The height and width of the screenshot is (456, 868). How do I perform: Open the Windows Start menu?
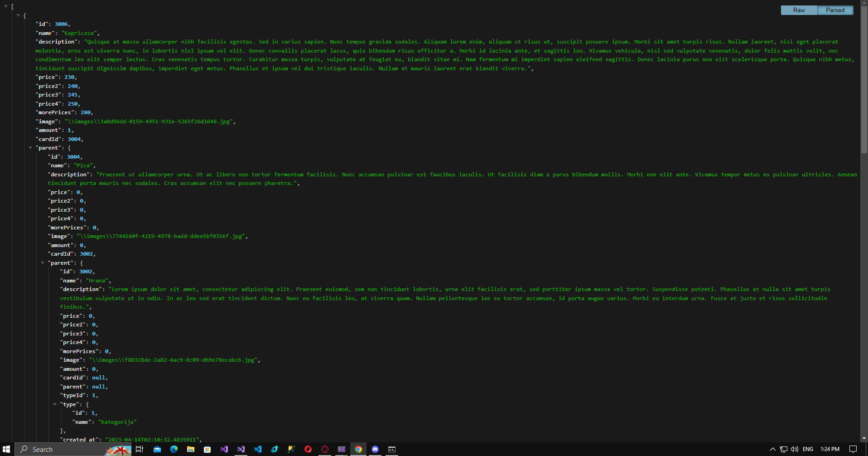click(x=6, y=449)
